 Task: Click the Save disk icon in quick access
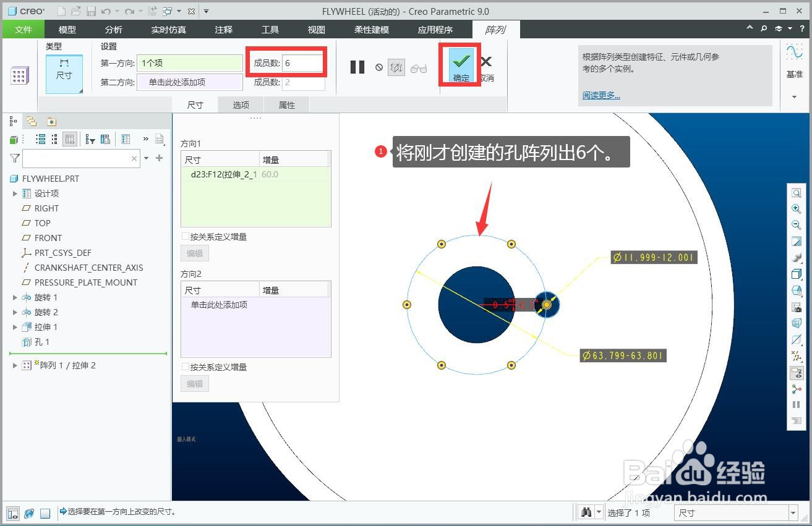(91, 11)
